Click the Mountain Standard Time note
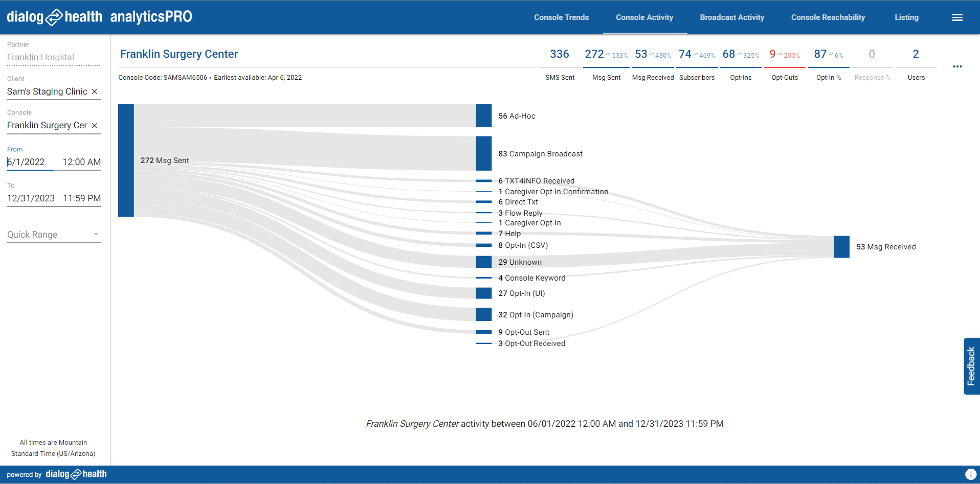Image resolution: width=980 pixels, height=484 pixels. click(53, 448)
